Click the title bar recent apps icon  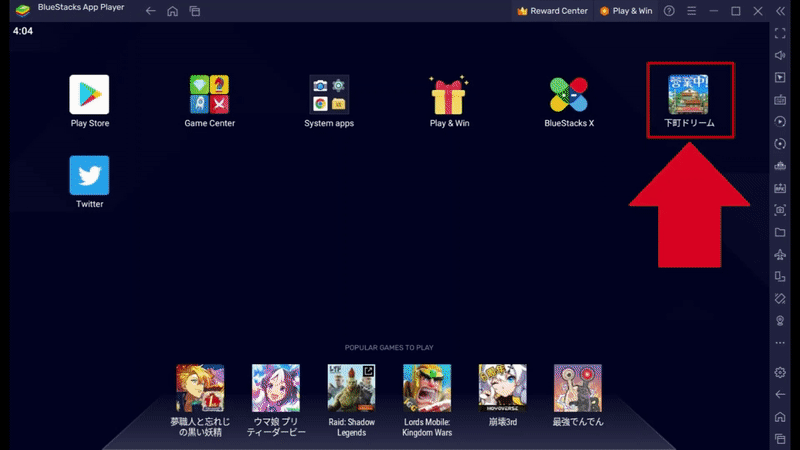point(195,11)
